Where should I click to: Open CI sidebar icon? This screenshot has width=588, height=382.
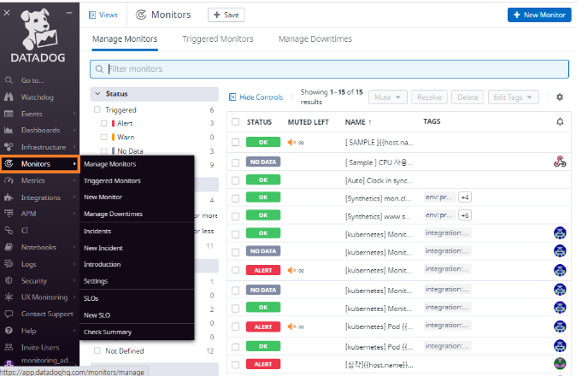coord(9,230)
